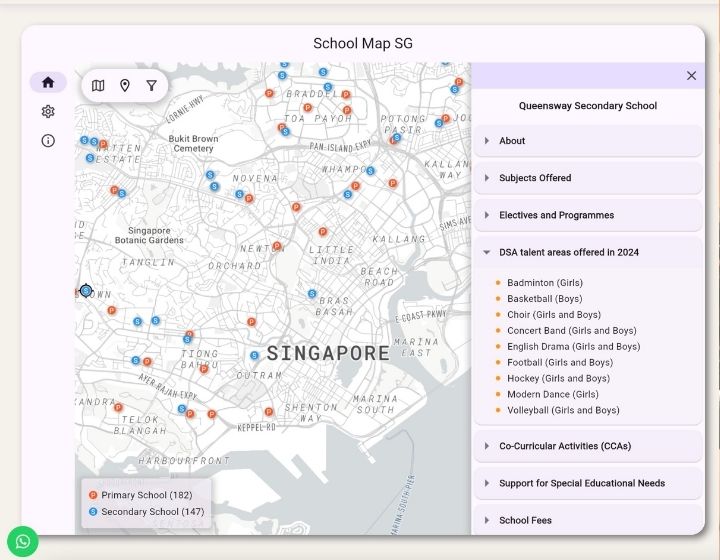The width and height of the screenshot is (720, 560).
Task: Expand the Subjects Offered section
Action: tap(588, 178)
